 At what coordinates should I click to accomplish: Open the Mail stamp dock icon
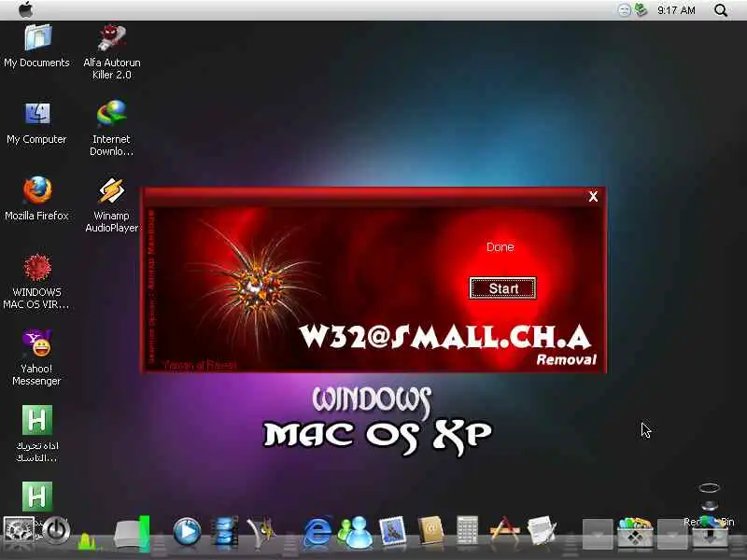click(393, 531)
